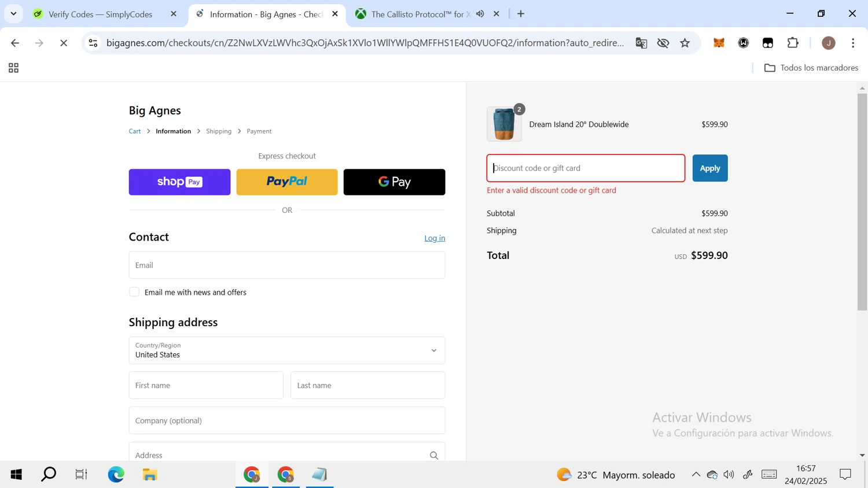This screenshot has width=868, height=488.
Task: Go to the Cart breadcrumb link
Action: coord(135,131)
